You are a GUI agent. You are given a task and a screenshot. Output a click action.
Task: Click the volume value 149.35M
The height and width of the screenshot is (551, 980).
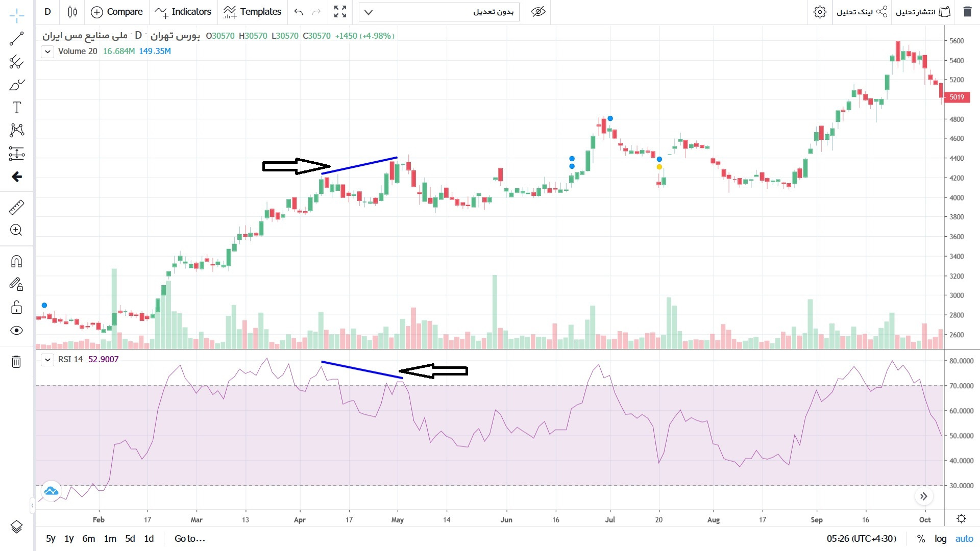pyautogui.click(x=155, y=52)
